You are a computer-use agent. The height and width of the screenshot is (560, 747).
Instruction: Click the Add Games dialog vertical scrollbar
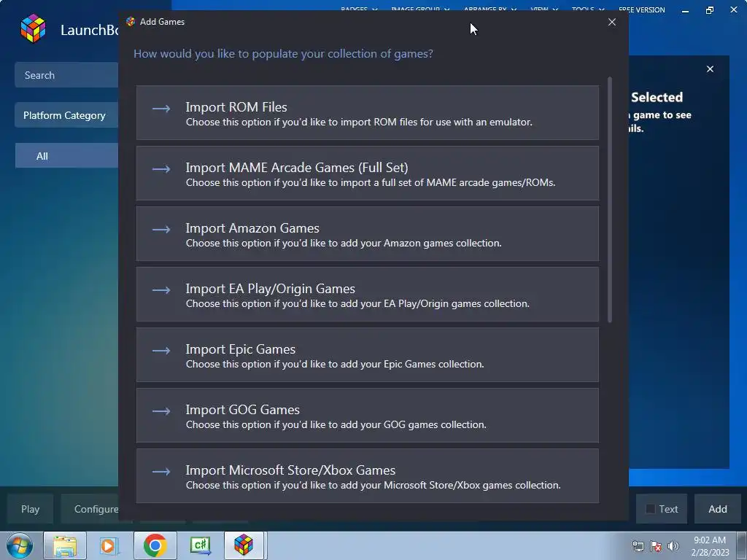pyautogui.click(x=610, y=200)
